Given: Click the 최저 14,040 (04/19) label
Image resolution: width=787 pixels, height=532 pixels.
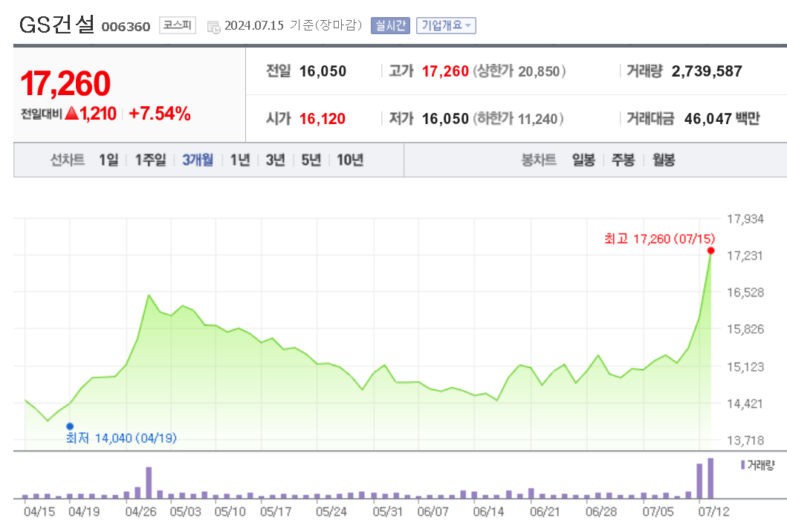Looking at the screenshot, I should pyautogui.click(x=121, y=438).
